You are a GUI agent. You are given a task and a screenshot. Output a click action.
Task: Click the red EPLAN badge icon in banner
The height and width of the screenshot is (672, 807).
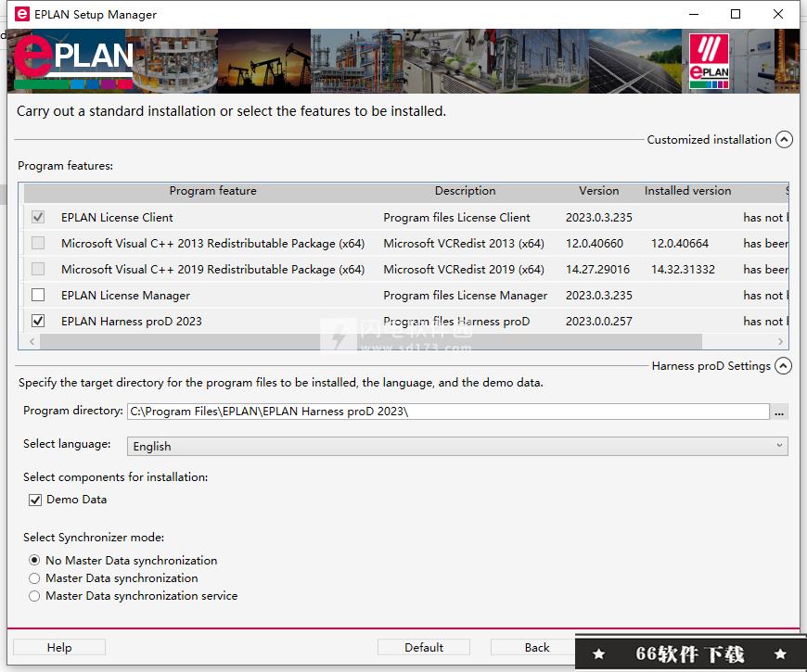pyautogui.click(x=710, y=60)
